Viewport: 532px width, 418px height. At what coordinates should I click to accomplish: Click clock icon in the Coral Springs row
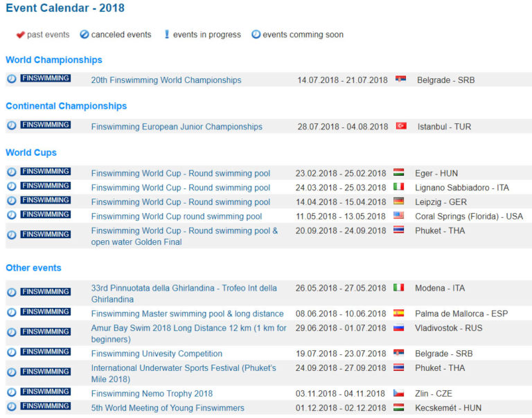[x=12, y=215]
